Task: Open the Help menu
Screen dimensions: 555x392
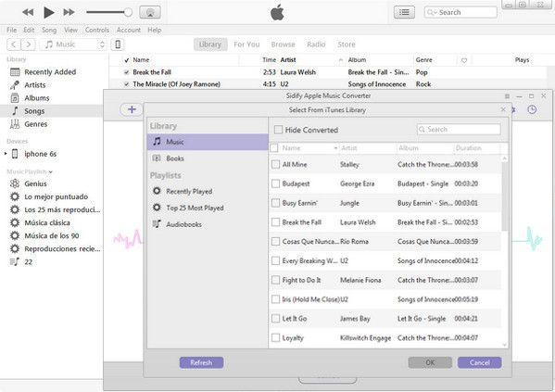Action: [x=155, y=30]
